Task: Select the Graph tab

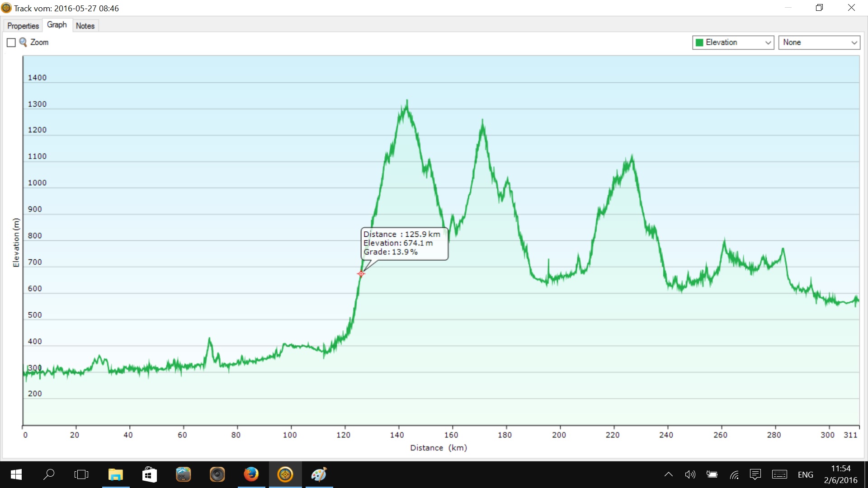Action: [x=57, y=25]
